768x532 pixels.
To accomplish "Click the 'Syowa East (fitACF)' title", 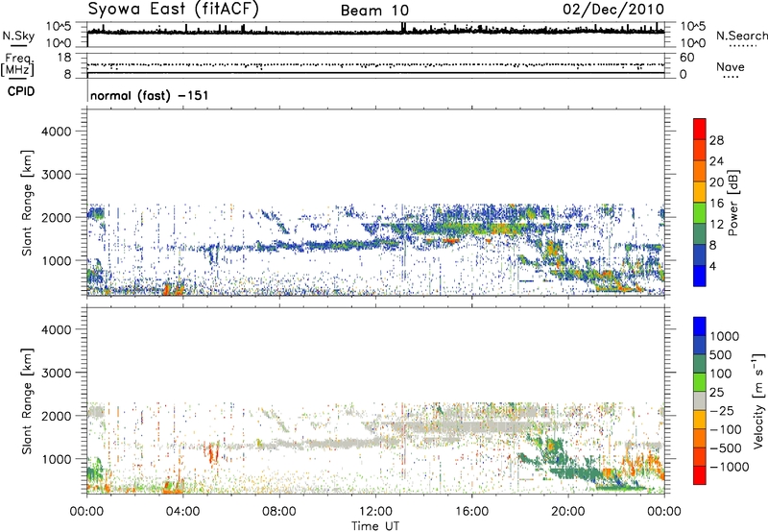I will point(174,10).
